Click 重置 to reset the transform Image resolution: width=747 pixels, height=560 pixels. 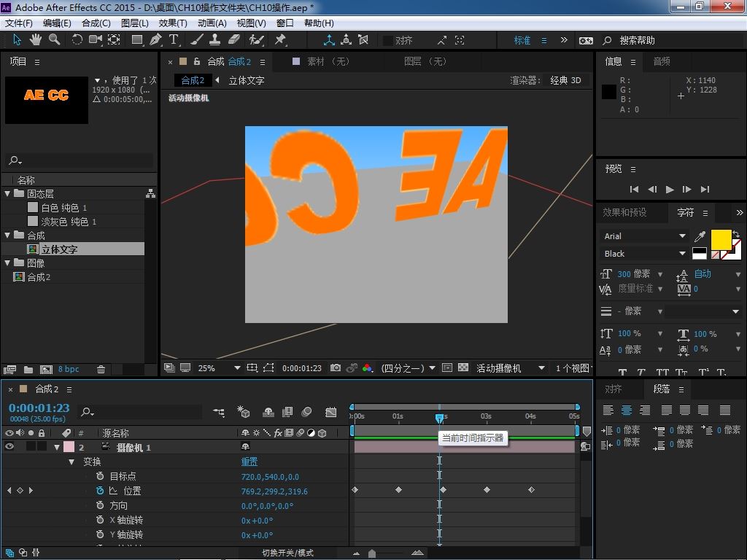tap(249, 462)
